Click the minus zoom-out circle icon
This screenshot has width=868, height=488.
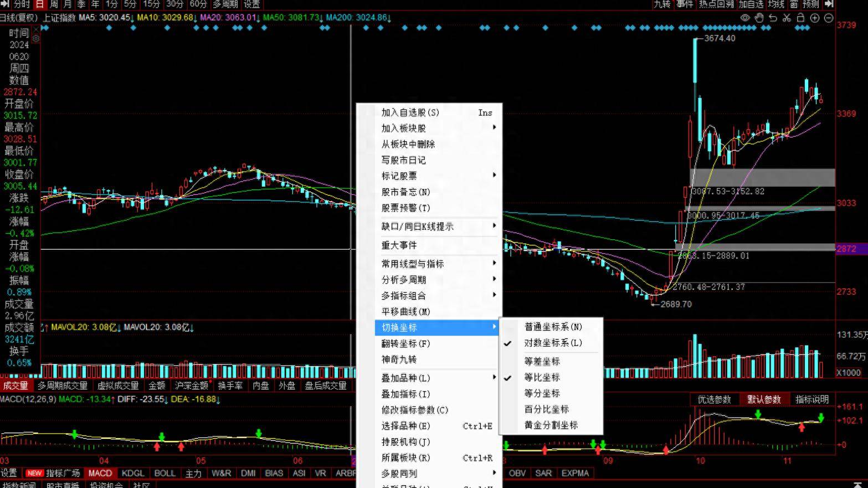coord(829,18)
